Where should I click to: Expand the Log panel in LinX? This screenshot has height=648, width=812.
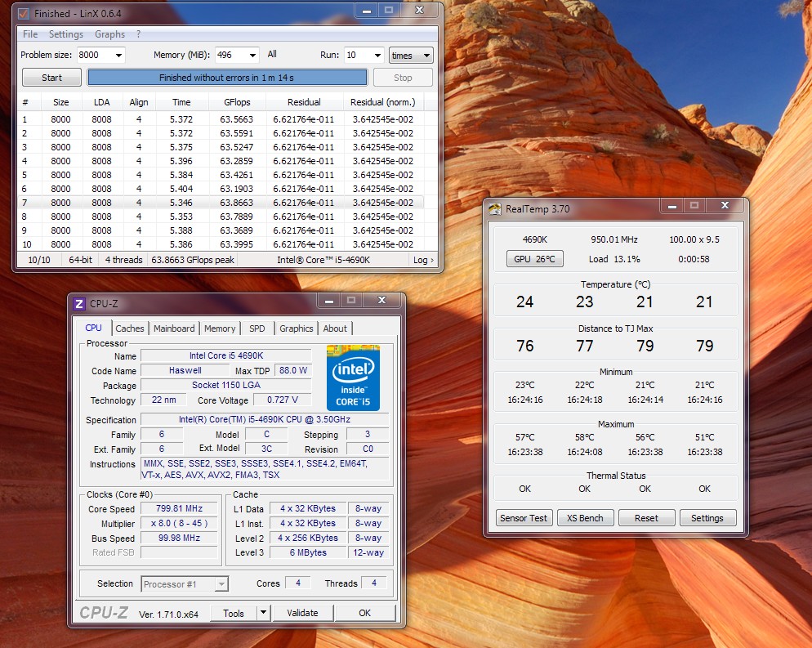click(423, 260)
